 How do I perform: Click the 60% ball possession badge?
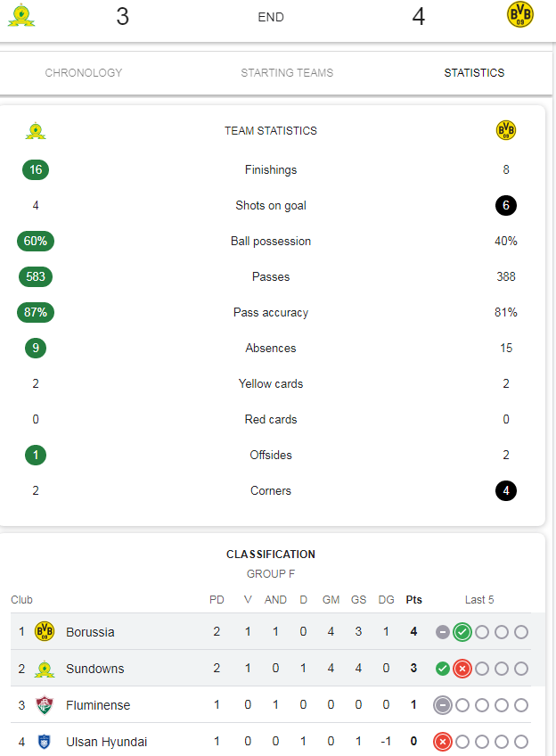[x=36, y=241]
